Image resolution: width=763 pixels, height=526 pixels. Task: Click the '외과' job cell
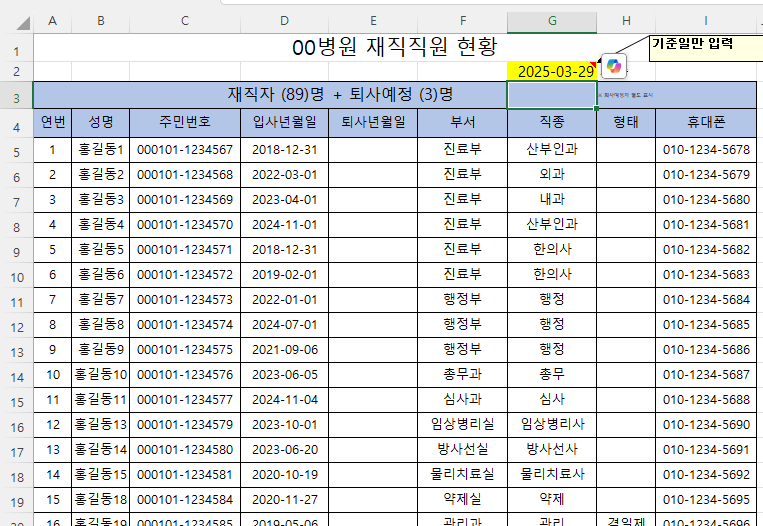(x=552, y=175)
